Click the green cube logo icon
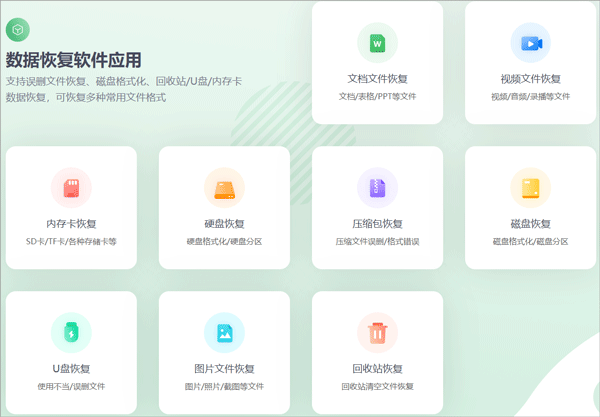The width and height of the screenshot is (600, 417). coord(18,29)
